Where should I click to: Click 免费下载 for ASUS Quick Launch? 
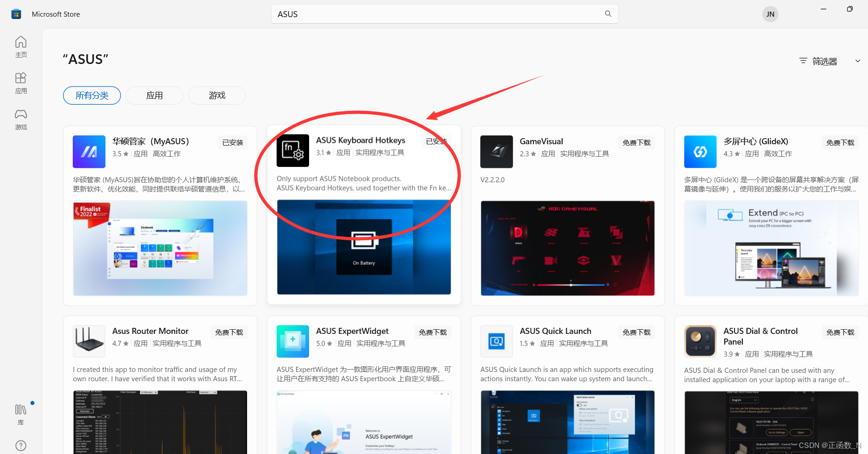637,332
